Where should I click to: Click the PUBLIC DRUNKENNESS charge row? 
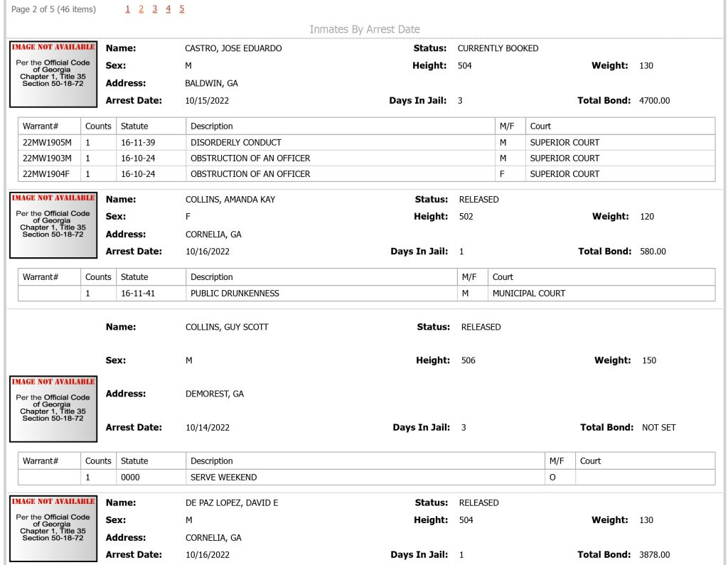tap(366, 294)
